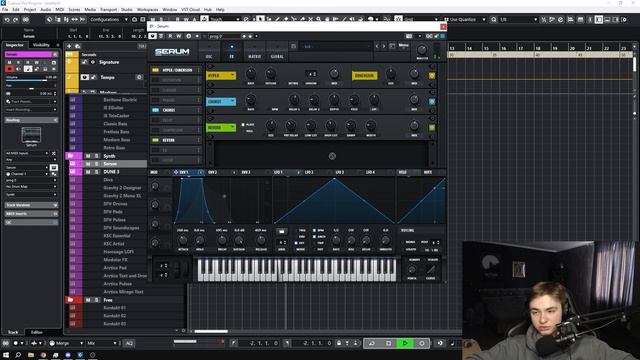640x360 pixels.
Task: Click the Serum Menu button
Action: pos(403,46)
